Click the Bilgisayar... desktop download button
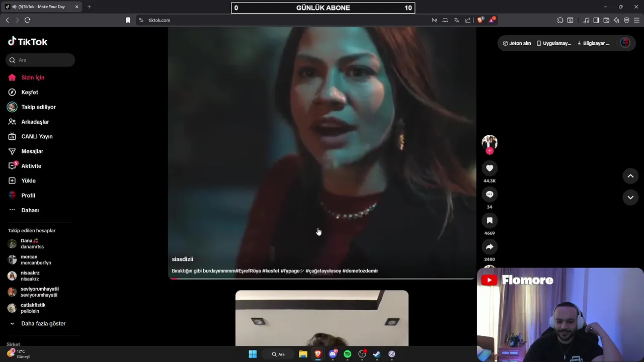The height and width of the screenshot is (362, 644). (593, 43)
